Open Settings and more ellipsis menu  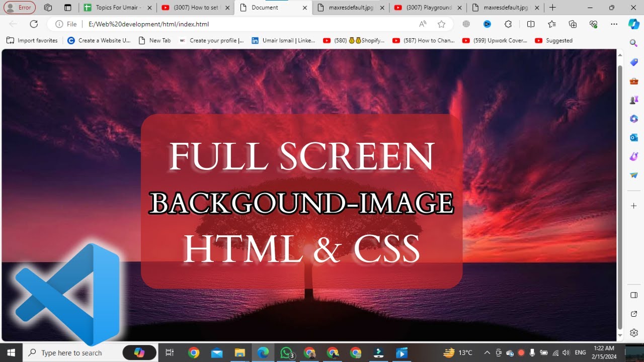(x=614, y=24)
